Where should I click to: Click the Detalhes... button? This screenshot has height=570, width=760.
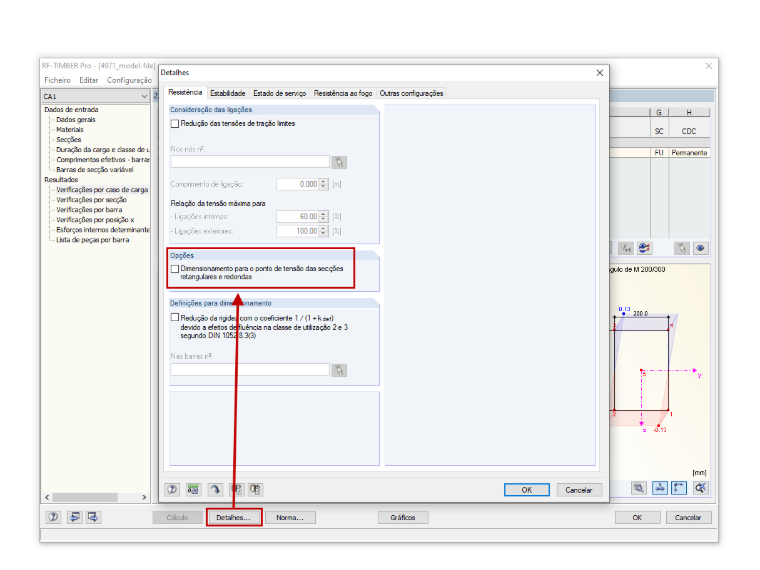point(234,517)
